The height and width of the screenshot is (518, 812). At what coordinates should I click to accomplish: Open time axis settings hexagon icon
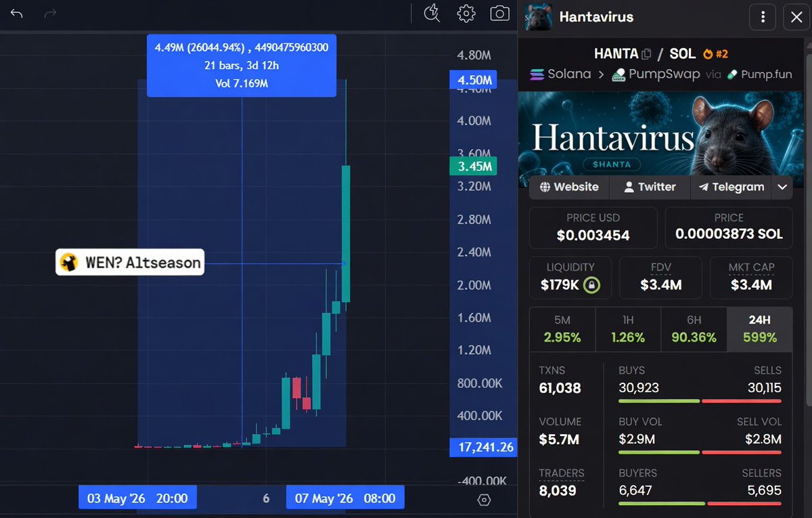pos(484,500)
